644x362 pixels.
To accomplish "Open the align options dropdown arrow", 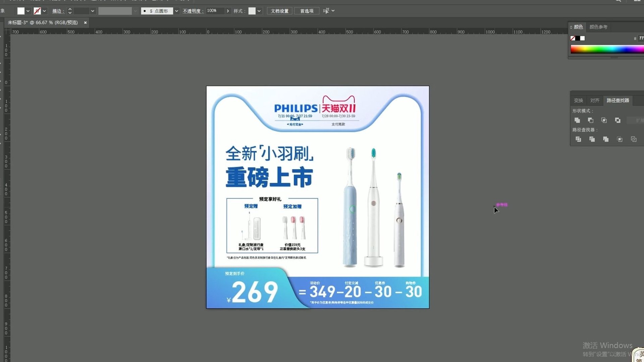I will [x=333, y=11].
